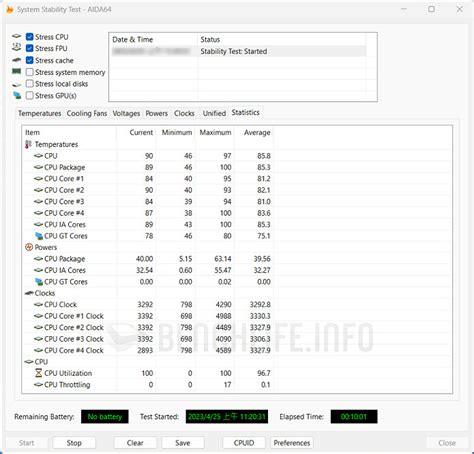Click the Status log column header

(x=282, y=40)
